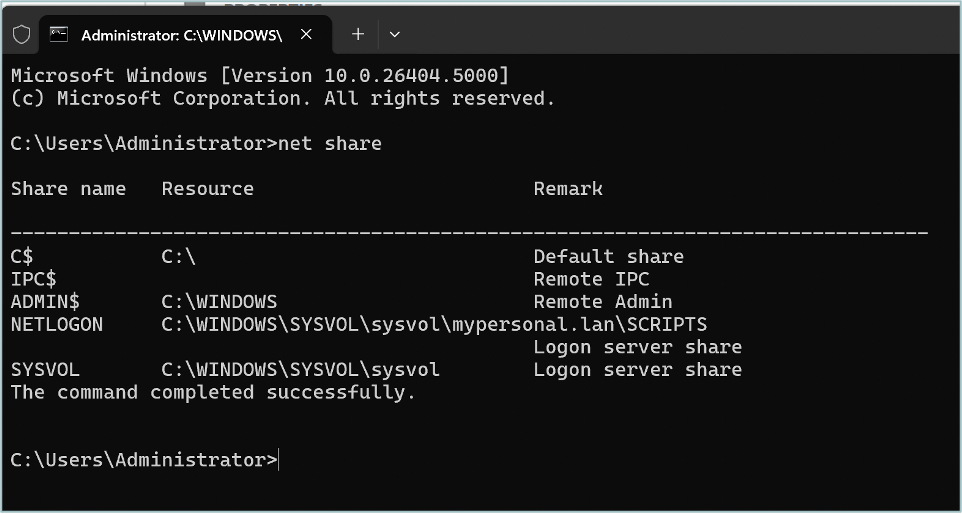Expand the new tab profile dropdown
The image size is (962, 514).
click(x=394, y=34)
